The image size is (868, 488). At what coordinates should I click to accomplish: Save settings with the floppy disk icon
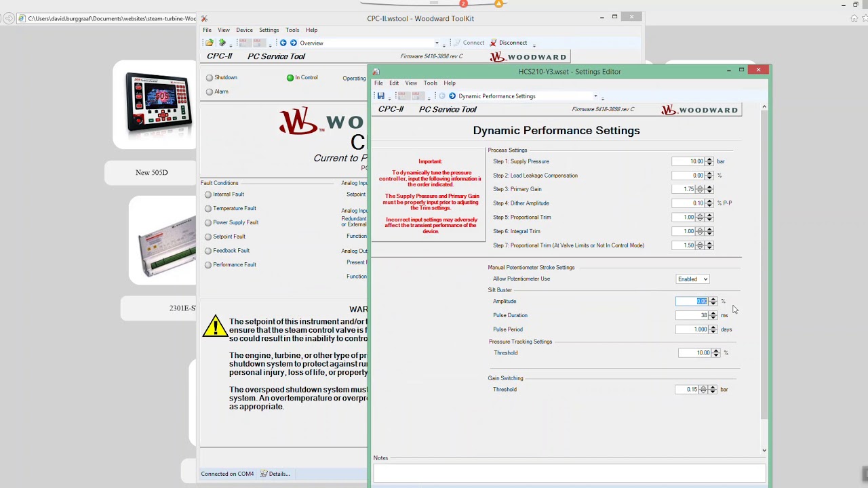tap(380, 96)
